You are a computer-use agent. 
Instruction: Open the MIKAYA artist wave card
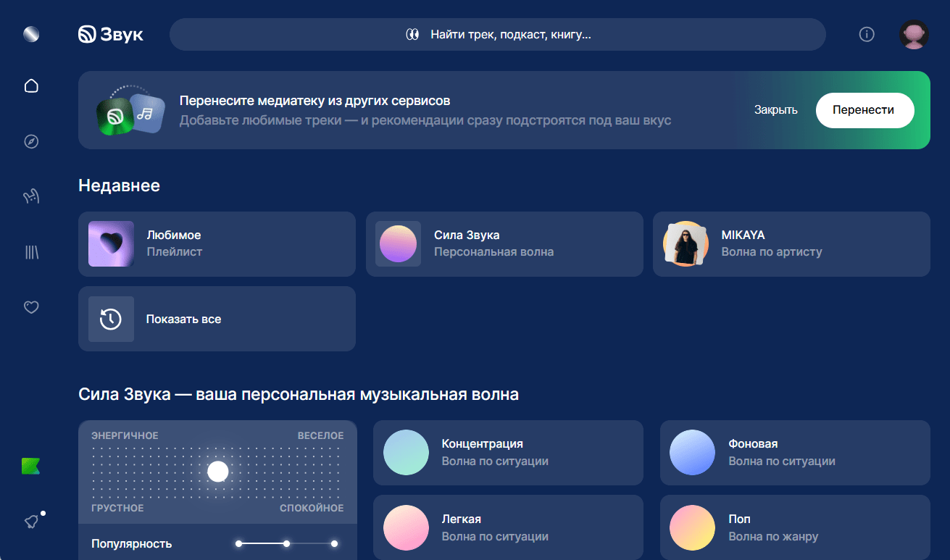791,244
